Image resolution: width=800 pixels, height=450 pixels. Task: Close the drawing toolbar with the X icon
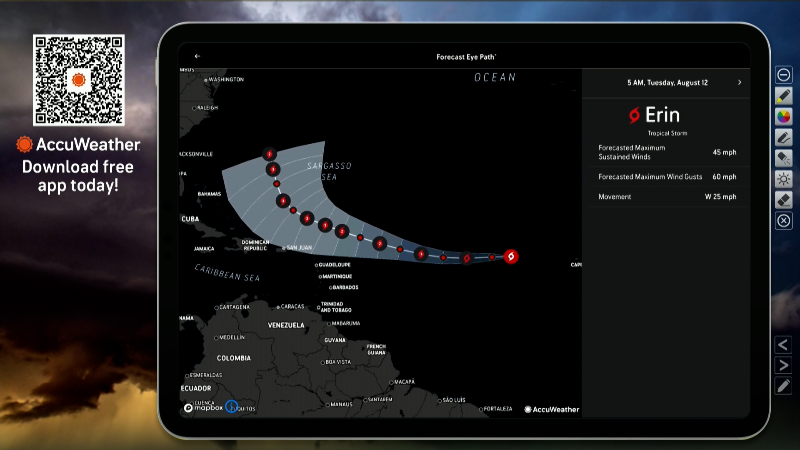pyautogui.click(x=784, y=221)
